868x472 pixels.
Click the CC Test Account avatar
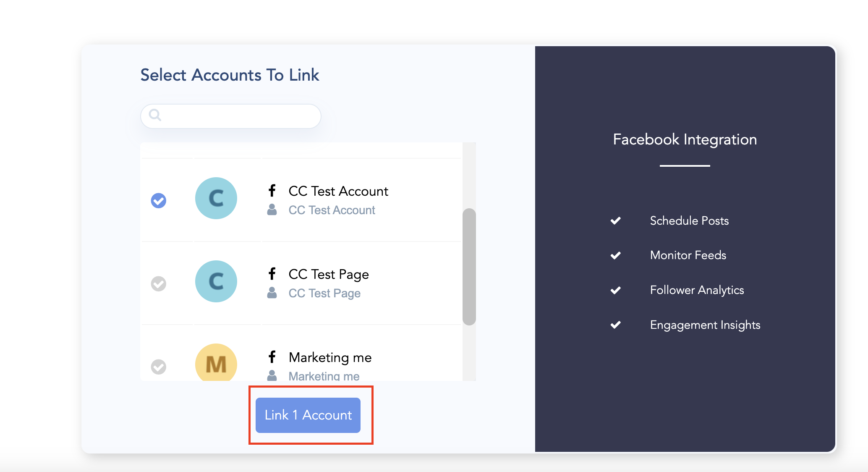tap(216, 198)
